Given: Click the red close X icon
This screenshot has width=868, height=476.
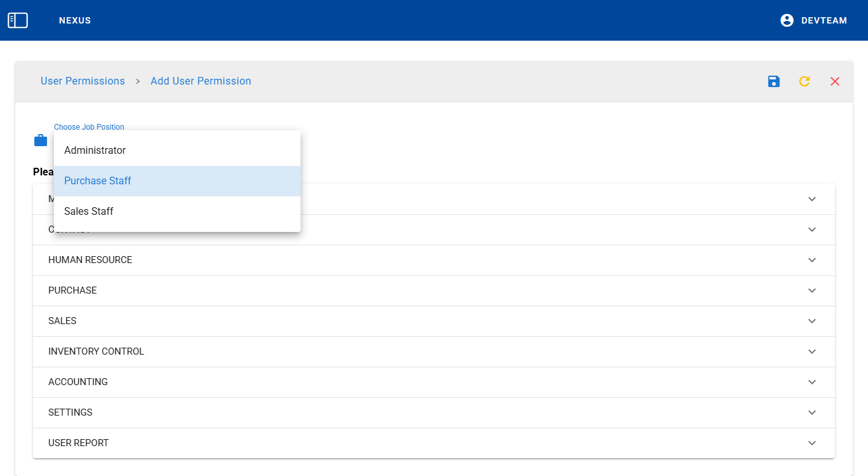Looking at the screenshot, I should 835,81.
